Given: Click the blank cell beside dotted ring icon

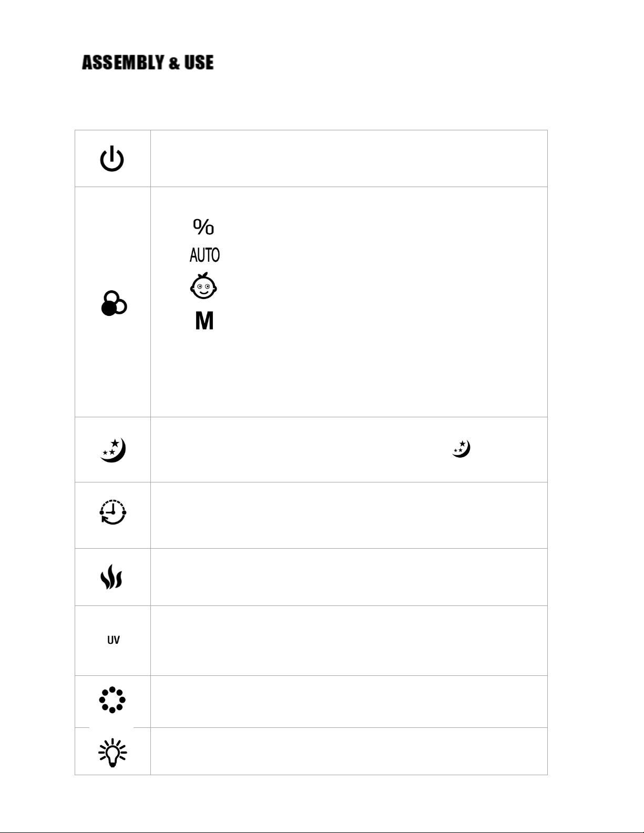Looking at the screenshot, I should 349,702.
